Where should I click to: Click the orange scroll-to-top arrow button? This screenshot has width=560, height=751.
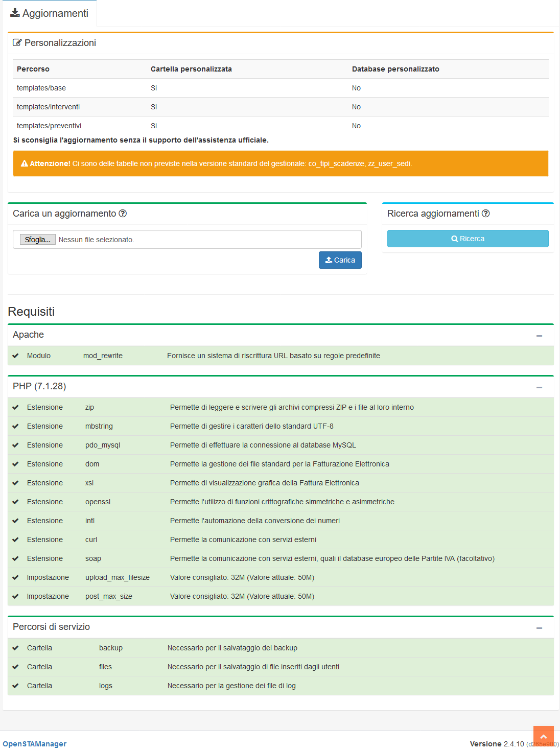click(544, 737)
